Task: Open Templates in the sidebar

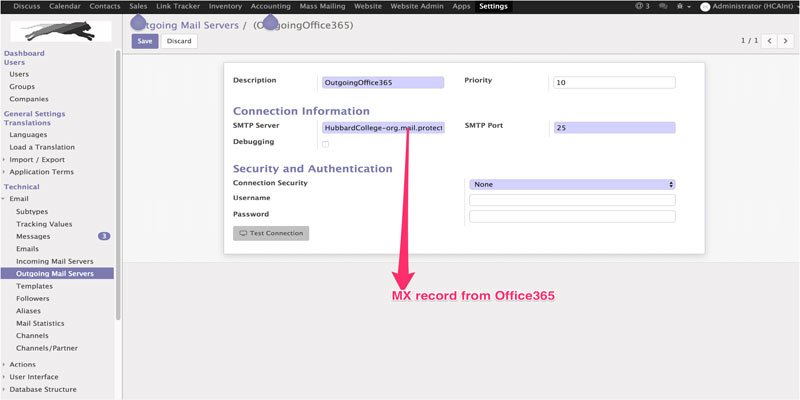Action: pyautogui.click(x=34, y=286)
